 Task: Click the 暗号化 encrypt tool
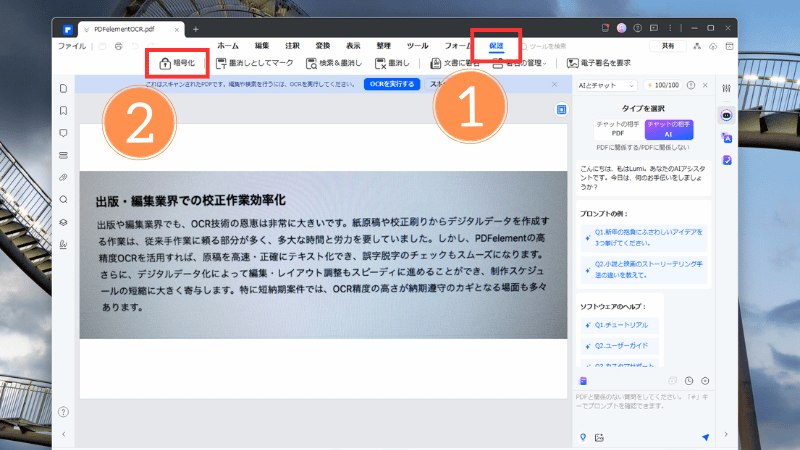[x=177, y=63]
